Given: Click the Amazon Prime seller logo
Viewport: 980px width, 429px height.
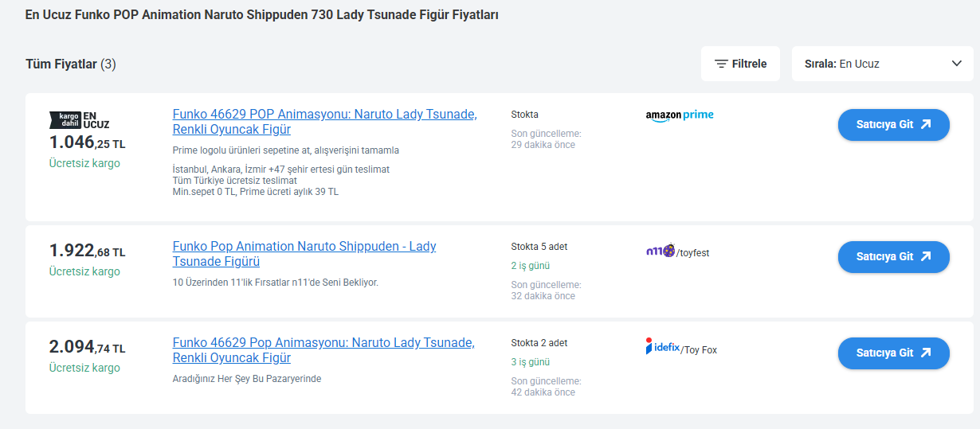Looking at the screenshot, I should (x=680, y=115).
